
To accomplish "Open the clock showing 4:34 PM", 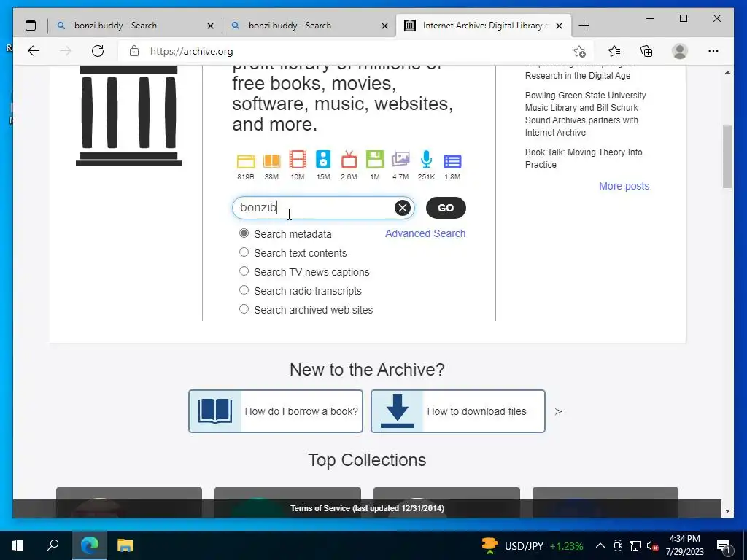I will coord(684,545).
